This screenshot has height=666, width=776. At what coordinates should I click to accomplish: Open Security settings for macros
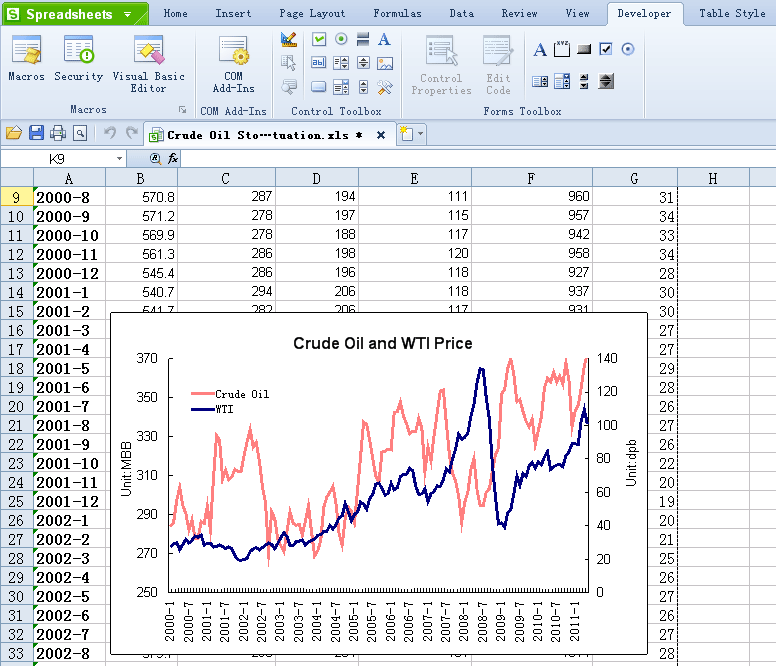[78, 58]
